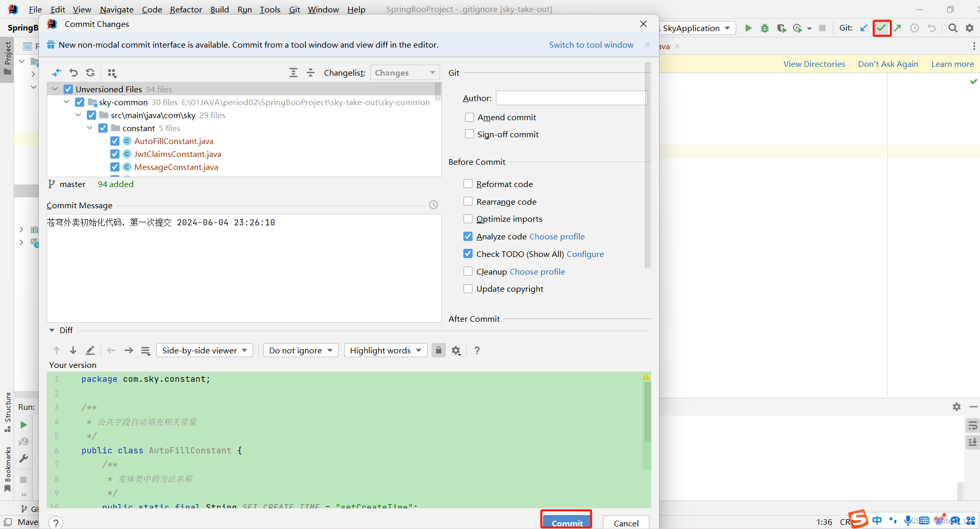Click the commit options panel scrollbar
Image resolution: width=980 pixels, height=529 pixels.
coord(648,166)
